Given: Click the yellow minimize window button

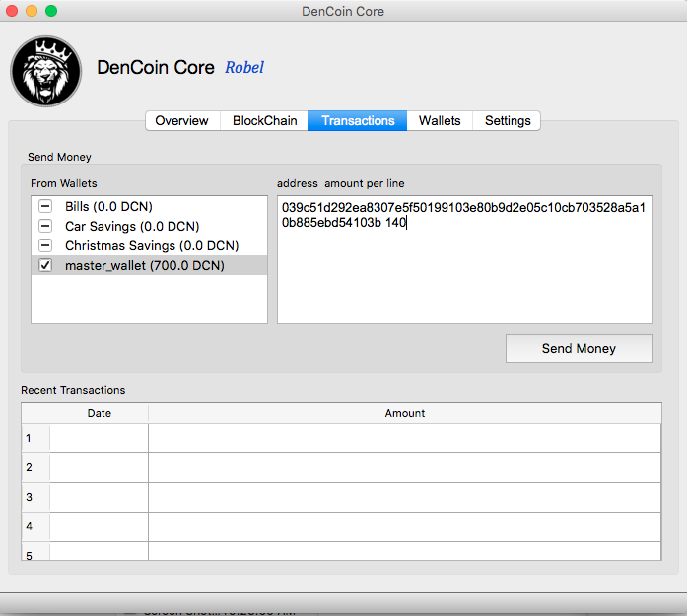Looking at the screenshot, I should click(x=32, y=11).
